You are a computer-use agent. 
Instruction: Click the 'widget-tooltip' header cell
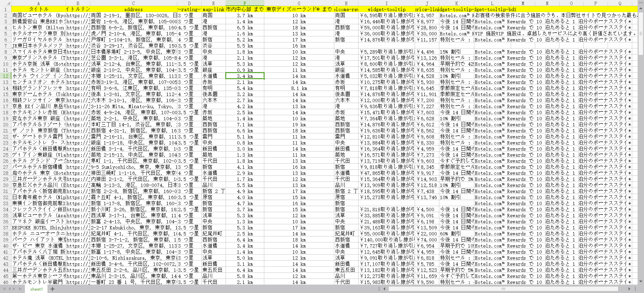[386, 9]
